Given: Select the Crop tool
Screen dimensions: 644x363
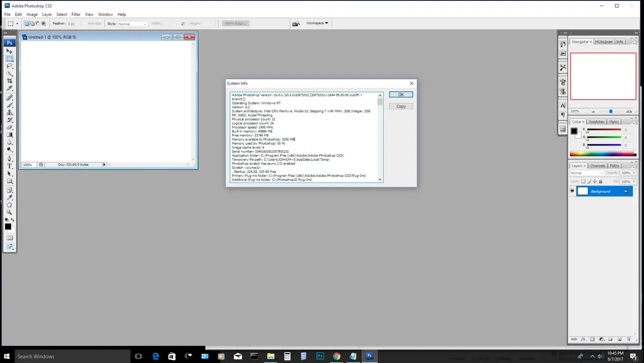Looking at the screenshot, I should pos(9,81).
